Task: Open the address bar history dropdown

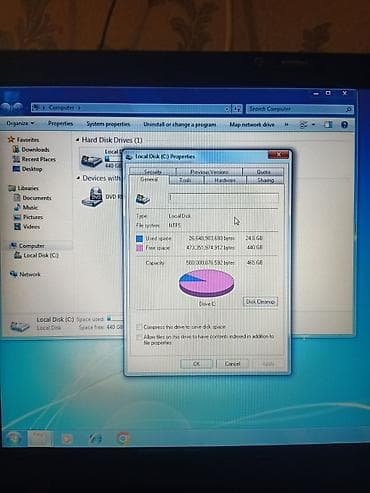Action: (227, 109)
